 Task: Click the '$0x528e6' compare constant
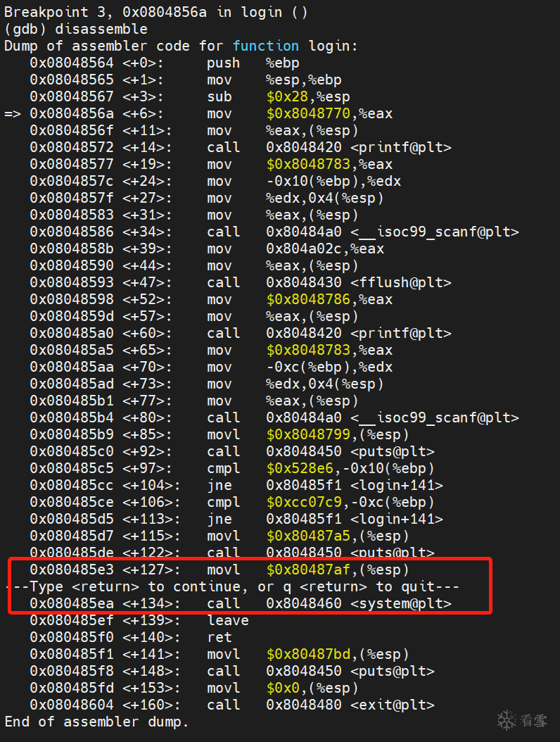point(300,468)
